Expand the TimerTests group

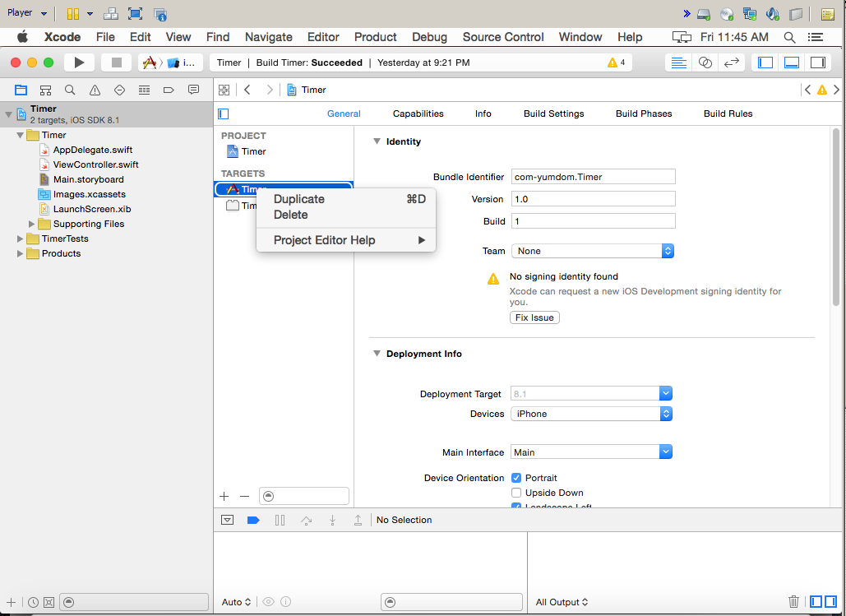tap(20, 239)
